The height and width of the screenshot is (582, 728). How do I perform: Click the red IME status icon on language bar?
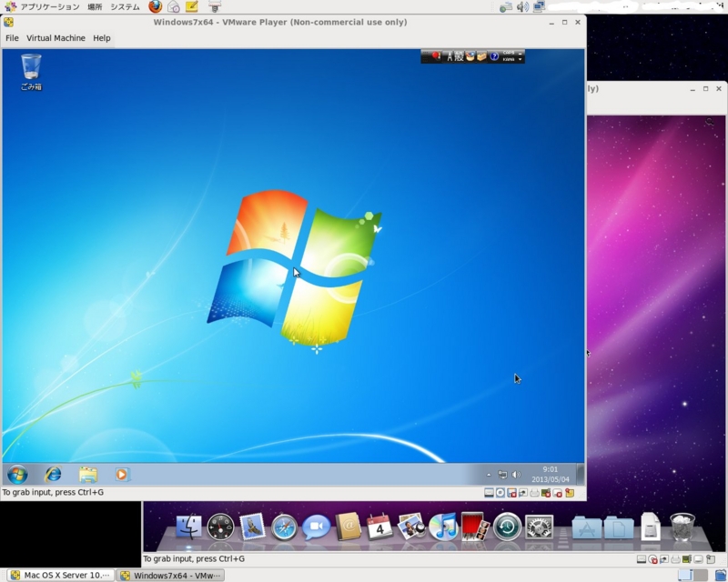click(436, 56)
